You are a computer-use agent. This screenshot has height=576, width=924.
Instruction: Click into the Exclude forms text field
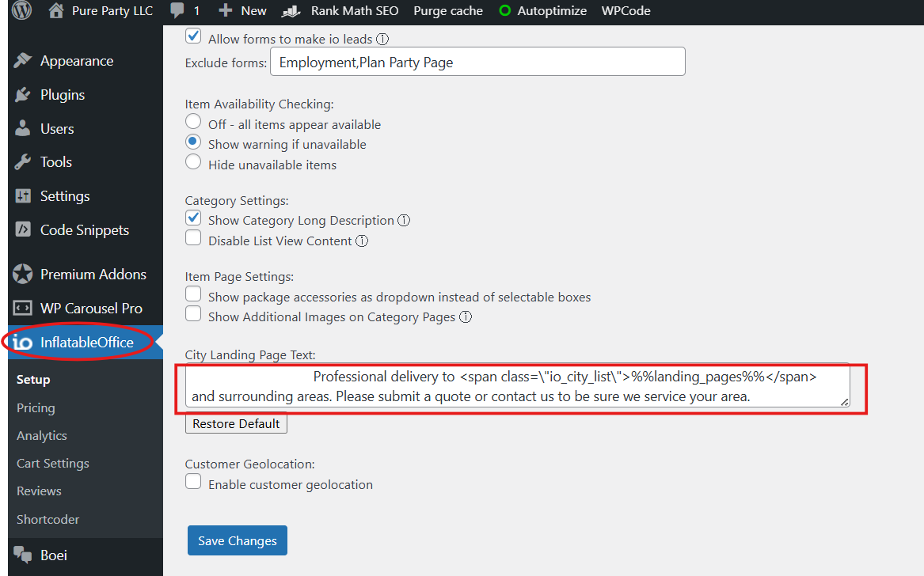[477, 62]
